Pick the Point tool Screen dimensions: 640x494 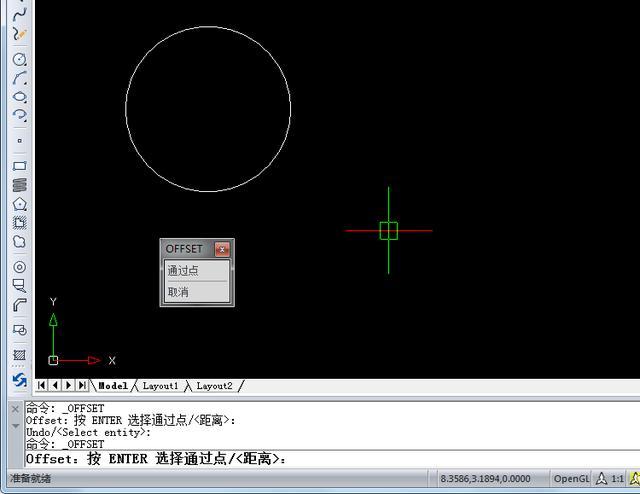coord(19,141)
